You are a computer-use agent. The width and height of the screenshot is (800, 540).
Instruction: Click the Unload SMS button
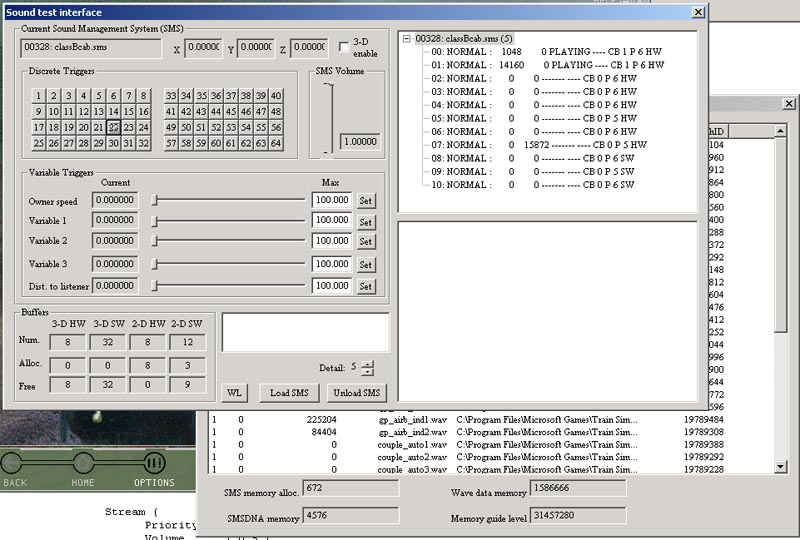click(357, 392)
